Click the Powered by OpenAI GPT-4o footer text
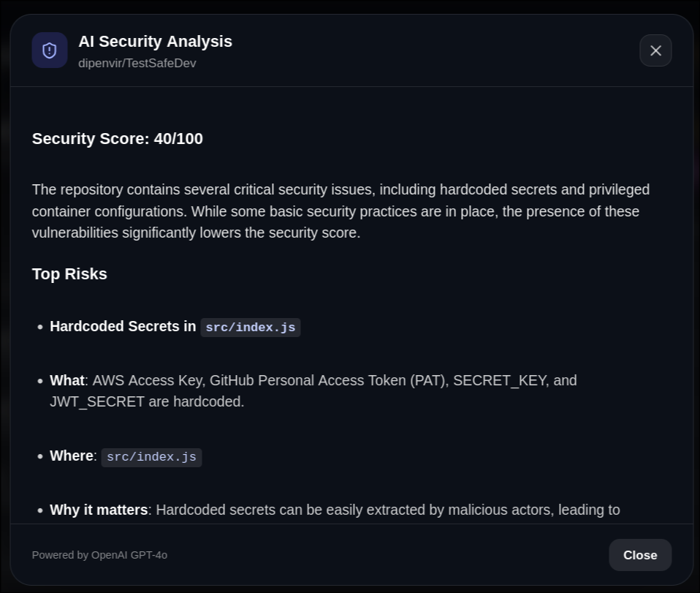Viewport: 700px width, 593px height. click(99, 555)
